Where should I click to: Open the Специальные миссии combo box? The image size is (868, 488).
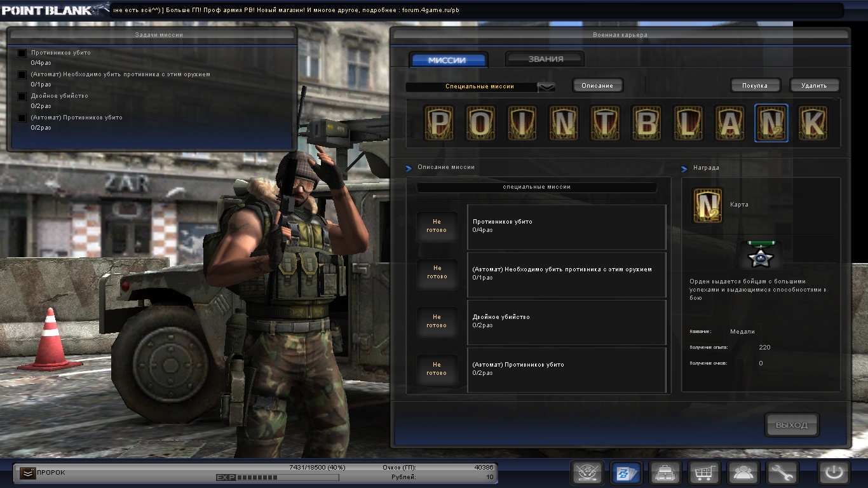480,87
